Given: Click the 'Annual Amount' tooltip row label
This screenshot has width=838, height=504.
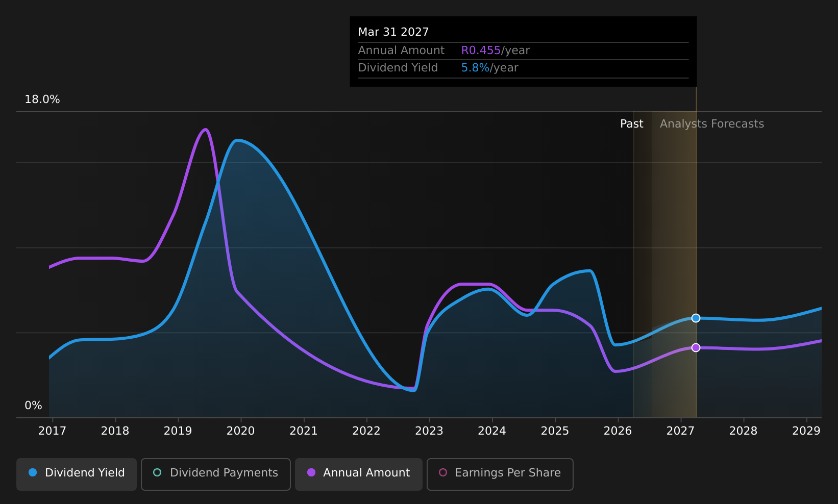Looking at the screenshot, I should point(401,51).
